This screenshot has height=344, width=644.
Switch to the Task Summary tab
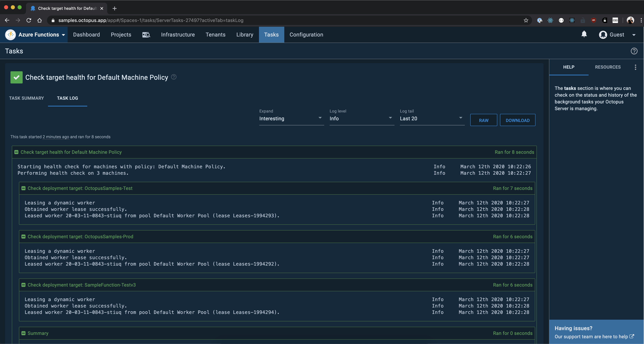pos(27,98)
